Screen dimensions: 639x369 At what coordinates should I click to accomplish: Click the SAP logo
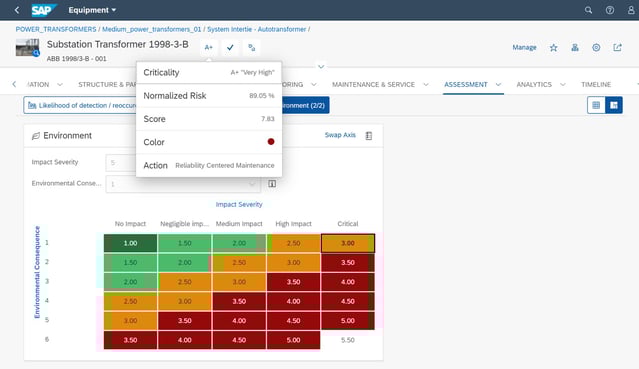(x=44, y=10)
